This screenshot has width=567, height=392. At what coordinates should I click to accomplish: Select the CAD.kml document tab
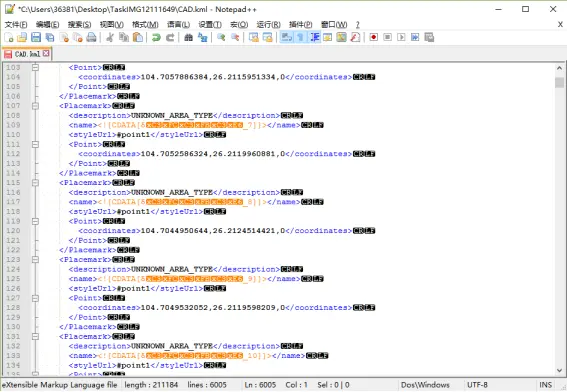pyautogui.click(x=27, y=54)
